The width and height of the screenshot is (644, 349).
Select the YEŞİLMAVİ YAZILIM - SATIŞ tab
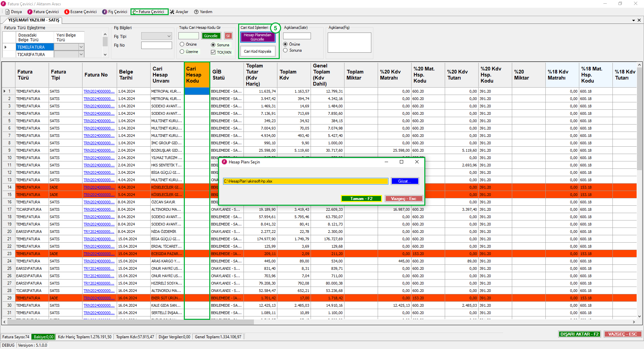[34, 20]
